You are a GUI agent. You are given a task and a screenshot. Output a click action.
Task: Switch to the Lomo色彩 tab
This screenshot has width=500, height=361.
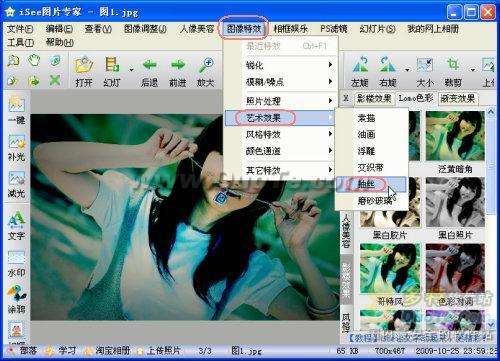[416, 98]
